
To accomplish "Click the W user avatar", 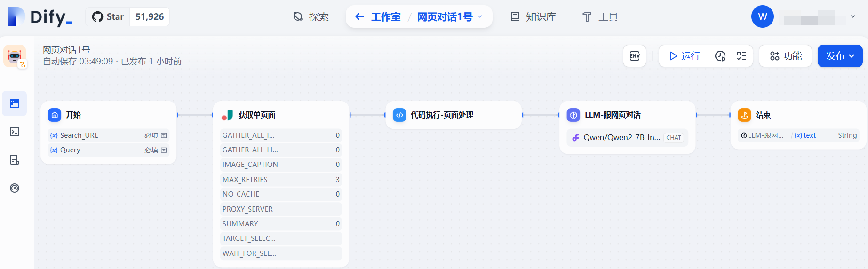I will point(763,17).
